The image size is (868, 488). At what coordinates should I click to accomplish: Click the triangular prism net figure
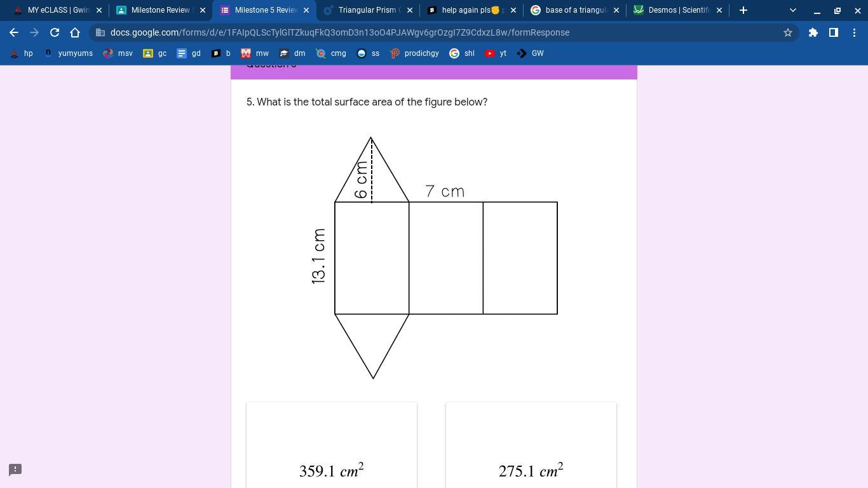point(434,258)
